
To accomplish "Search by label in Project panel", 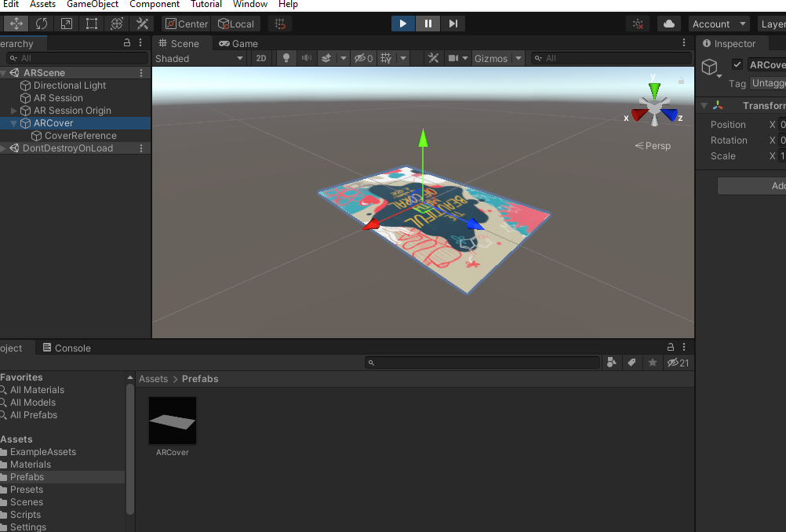I will point(631,363).
